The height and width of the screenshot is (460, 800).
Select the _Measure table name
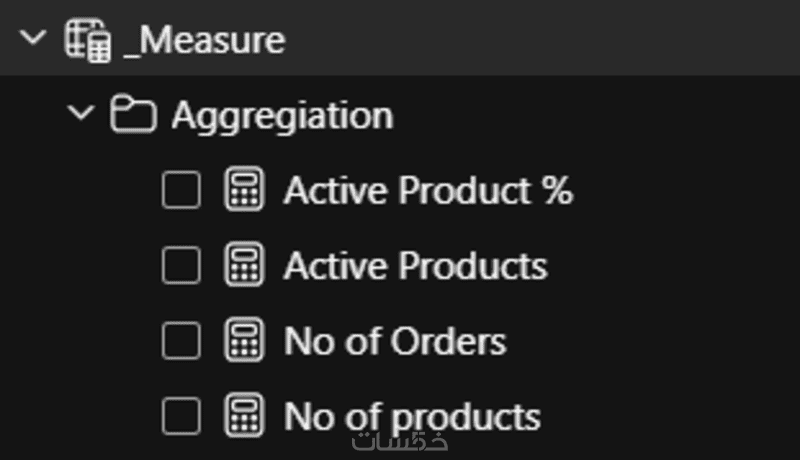pyautogui.click(x=204, y=41)
